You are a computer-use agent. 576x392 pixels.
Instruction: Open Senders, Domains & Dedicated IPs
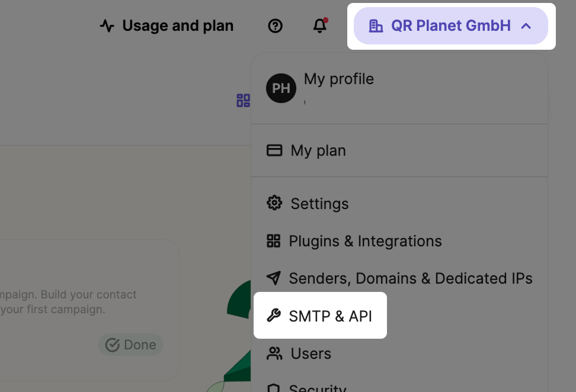[x=410, y=278]
